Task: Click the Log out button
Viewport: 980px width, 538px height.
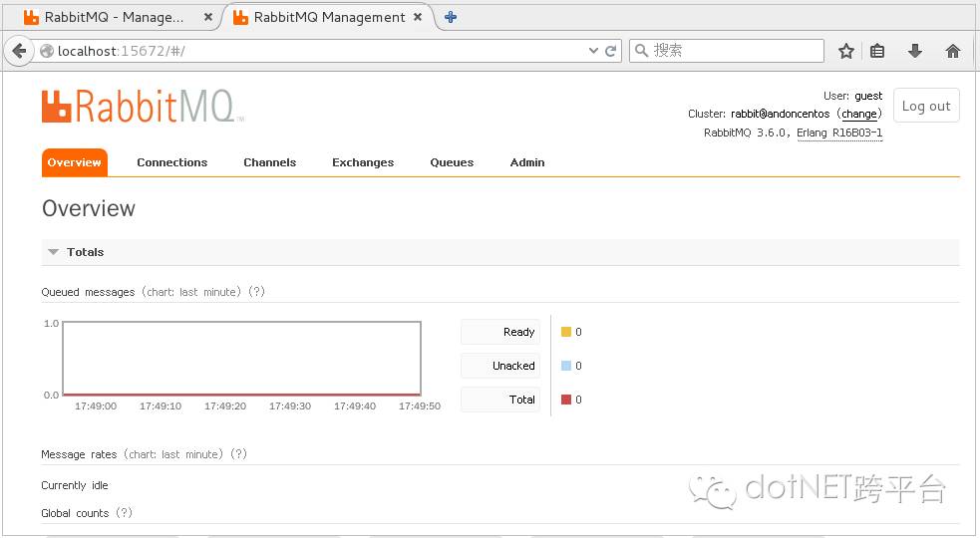Action: [x=926, y=106]
